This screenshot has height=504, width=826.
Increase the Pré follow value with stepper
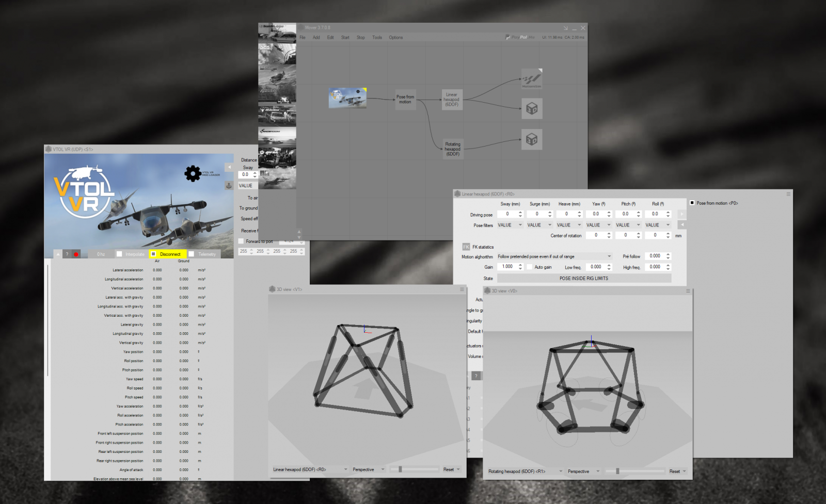(668, 254)
